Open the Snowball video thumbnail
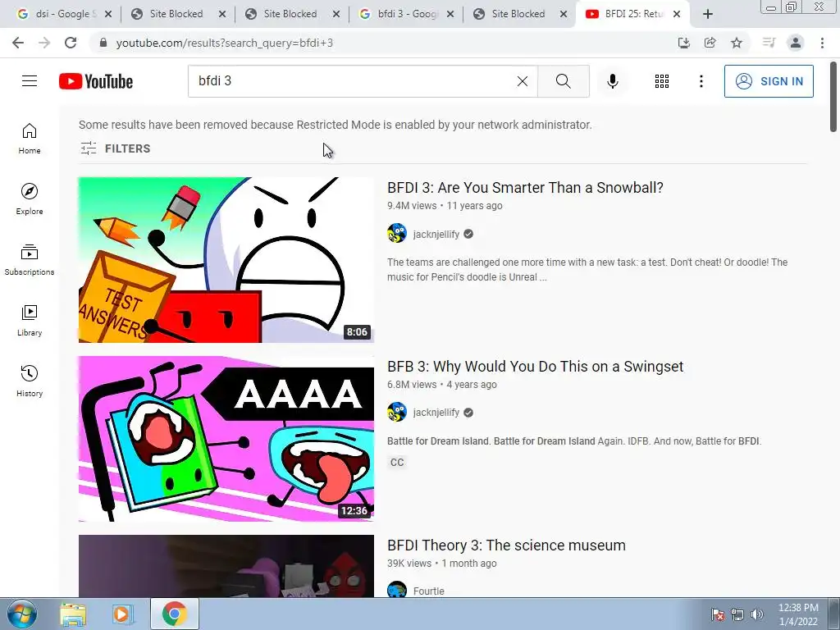Image resolution: width=840 pixels, height=630 pixels. click(226, 260)
